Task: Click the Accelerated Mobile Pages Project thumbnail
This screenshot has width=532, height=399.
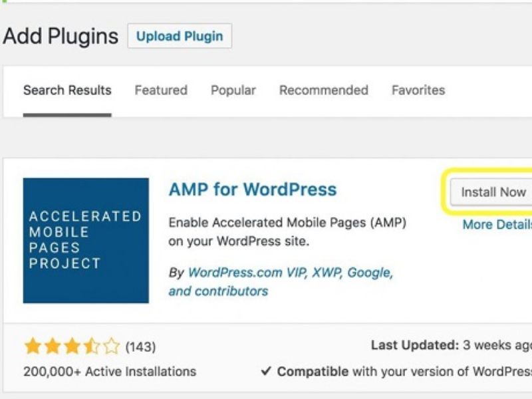Action: click(86, 241)
